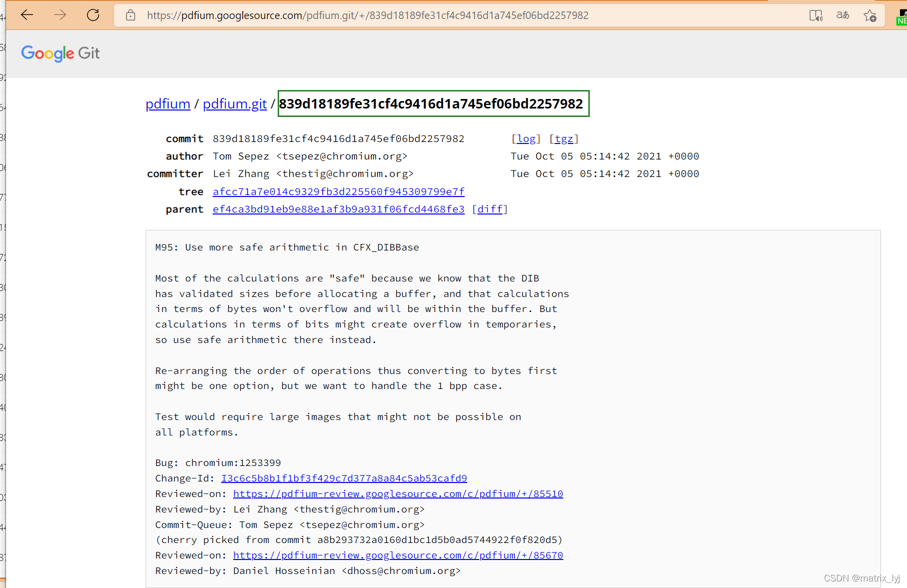Screen dimensions: 907x588
Task: Open the Google Git logo
Action: tap(61, 53)
